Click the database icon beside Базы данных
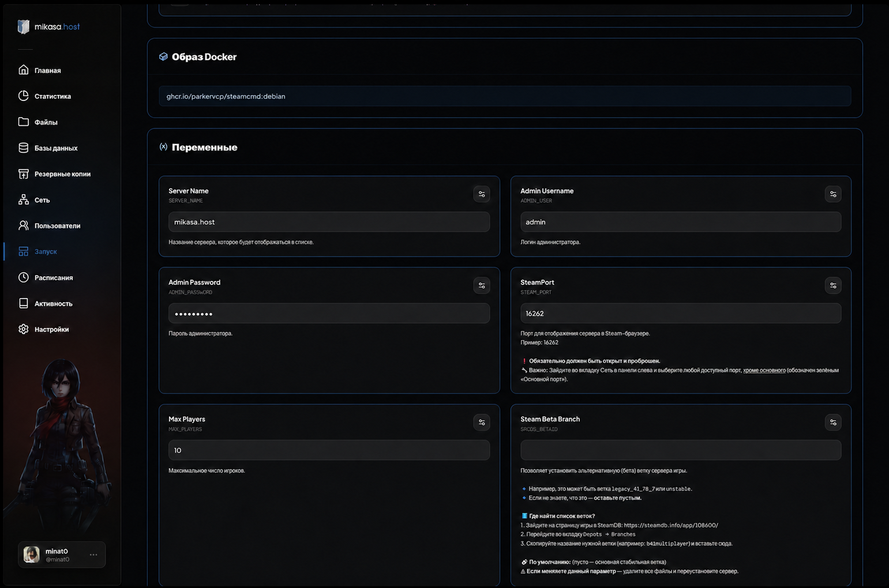Screen dimensions: 889x588 (23, 148)
